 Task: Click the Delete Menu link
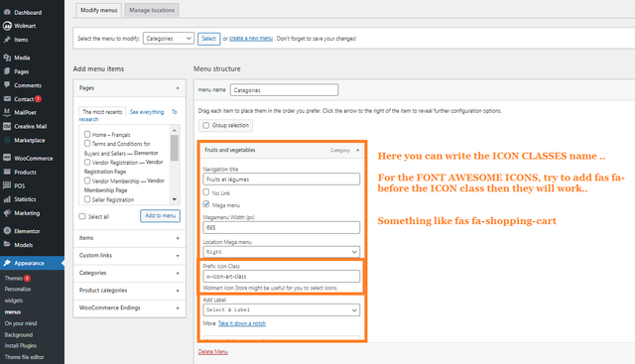click(213, 352)
